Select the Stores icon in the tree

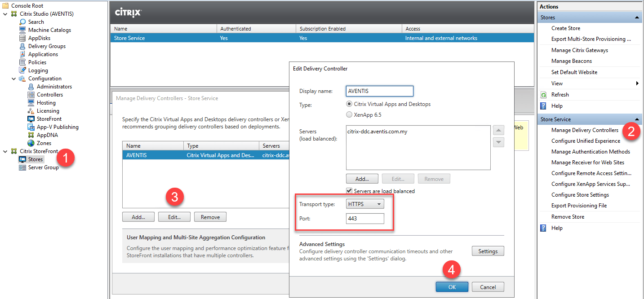pos(22,159)
